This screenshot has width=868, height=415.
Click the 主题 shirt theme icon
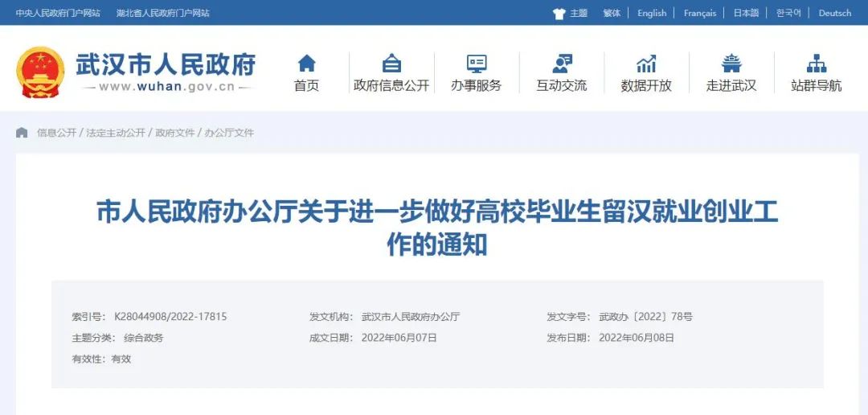click(x=559, y=13)
